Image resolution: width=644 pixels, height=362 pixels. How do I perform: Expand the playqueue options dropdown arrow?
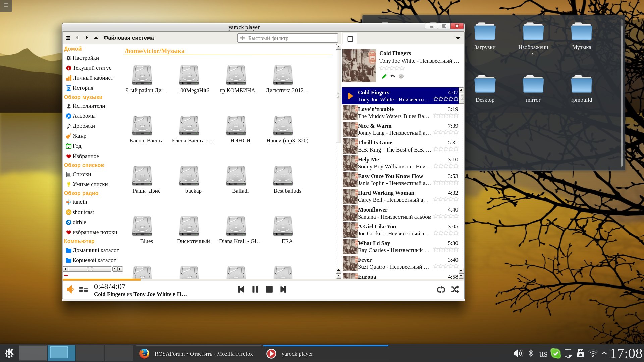click(457, 38)
